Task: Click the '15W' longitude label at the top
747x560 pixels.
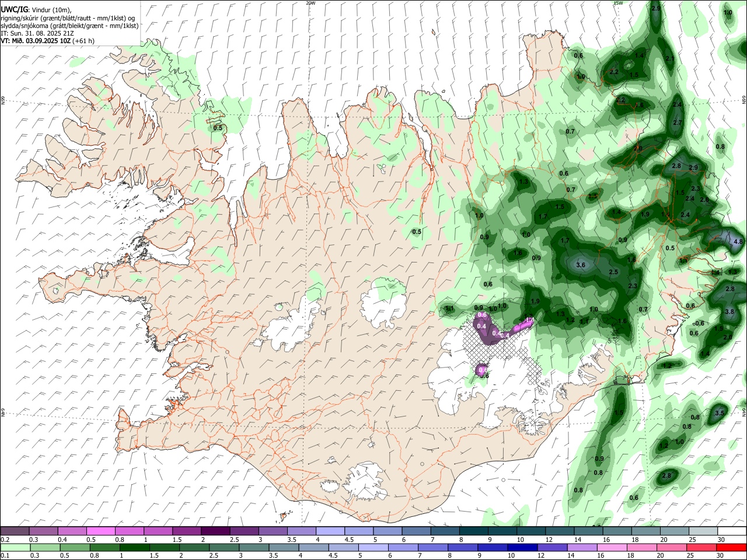Action: 618,3
